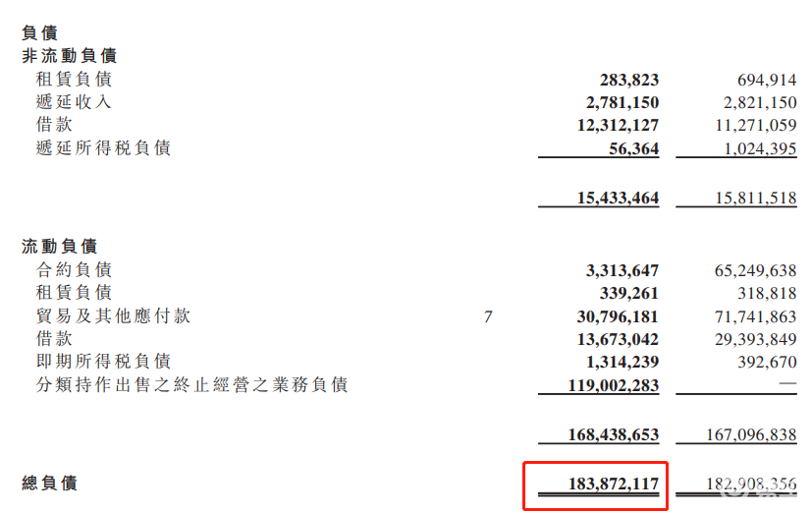Click the prior-year contract liabilities 65,249,638

point(751,270)
